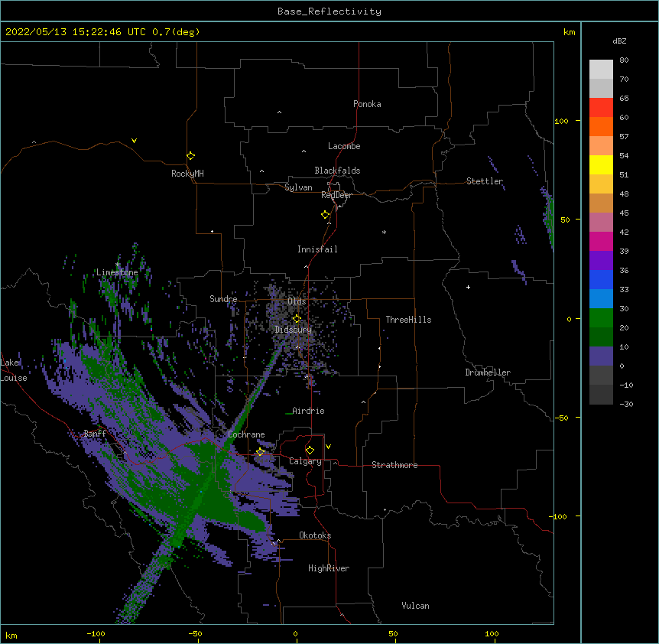Pick the light orange 54-57 dBZ swatch
This screenshot has height=644, width=659.
pyautogui.click(x=601, y=146)
